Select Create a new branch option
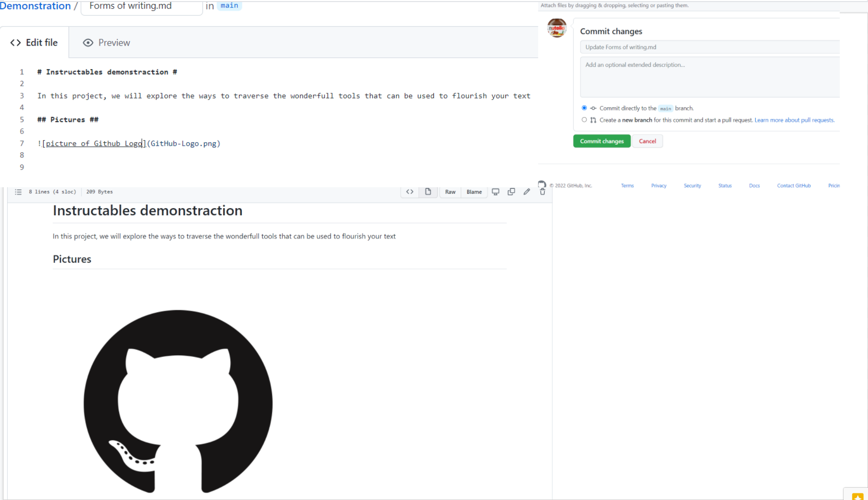The height and width of the screenshot is (500, 868). point(584,120)
